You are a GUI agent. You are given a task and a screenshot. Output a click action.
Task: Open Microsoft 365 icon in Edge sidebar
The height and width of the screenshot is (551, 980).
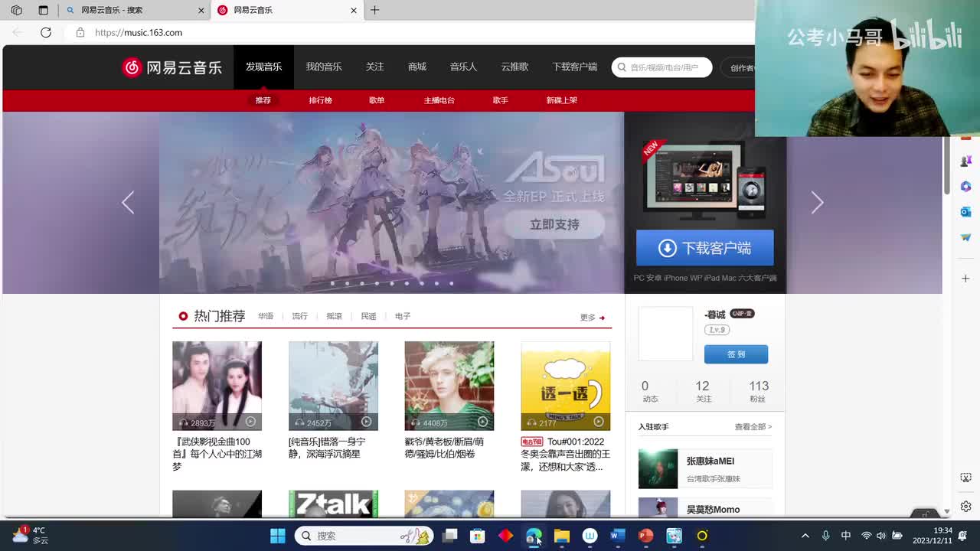pos(965,187)
